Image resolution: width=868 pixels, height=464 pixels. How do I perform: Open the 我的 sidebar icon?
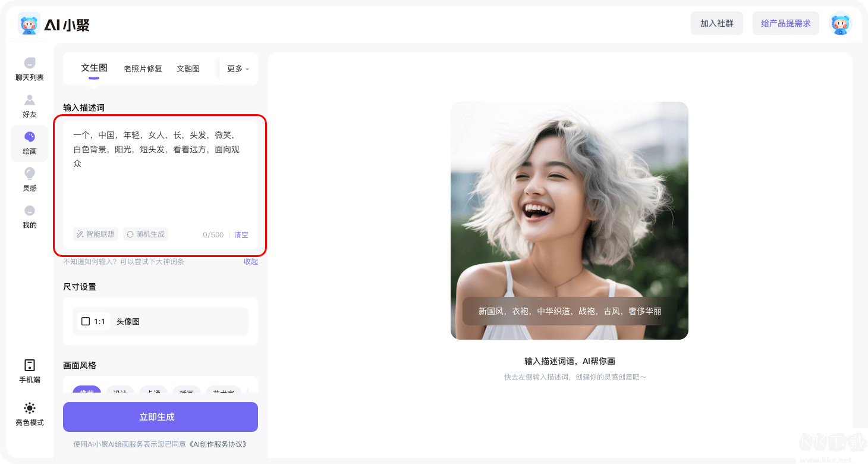pyautogui.click(x=29, y=216)
